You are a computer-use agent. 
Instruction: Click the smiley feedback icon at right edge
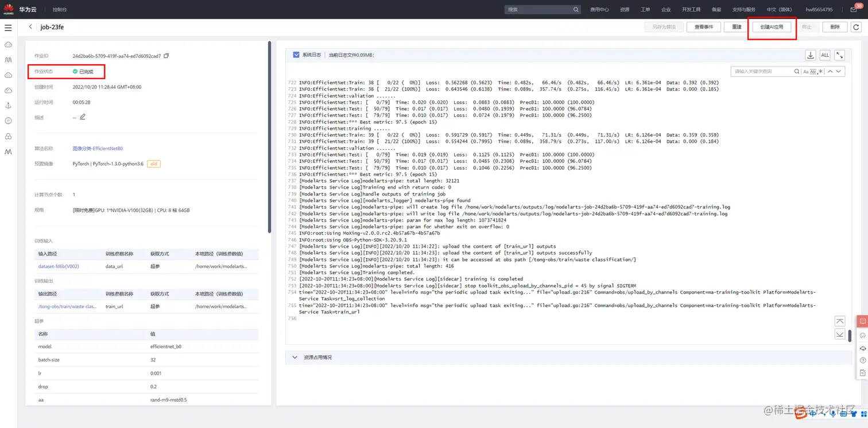pos(862,335)
